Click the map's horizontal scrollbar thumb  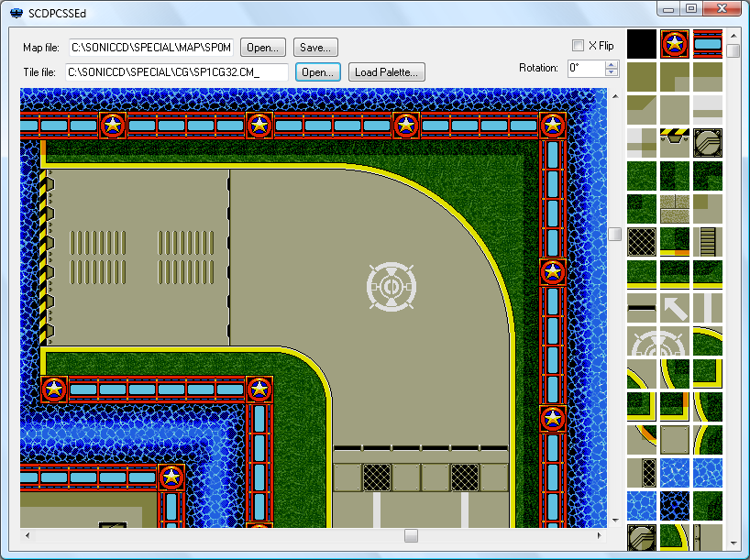pos(411,535)
